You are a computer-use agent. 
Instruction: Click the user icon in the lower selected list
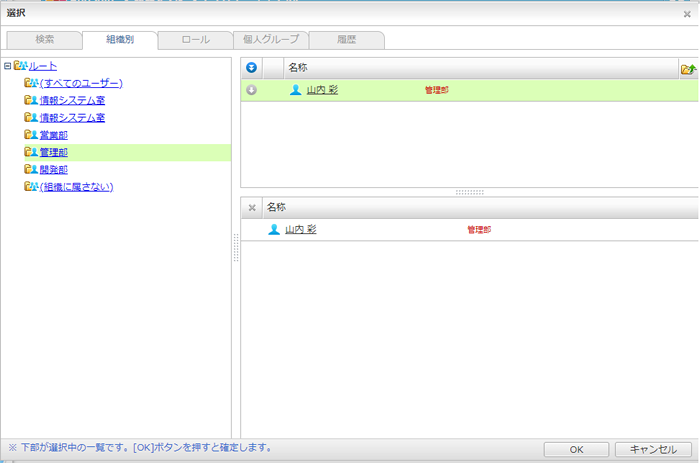pos(274,229)
